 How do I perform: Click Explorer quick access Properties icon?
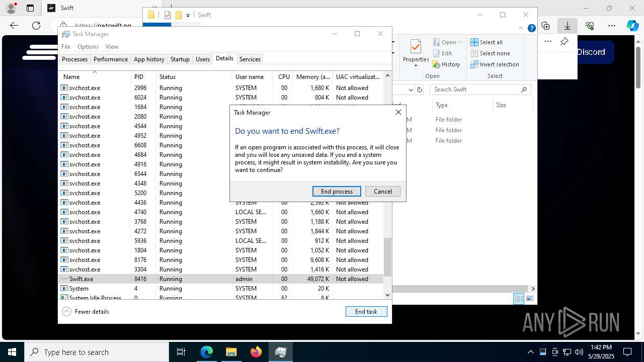click(168, 15)
